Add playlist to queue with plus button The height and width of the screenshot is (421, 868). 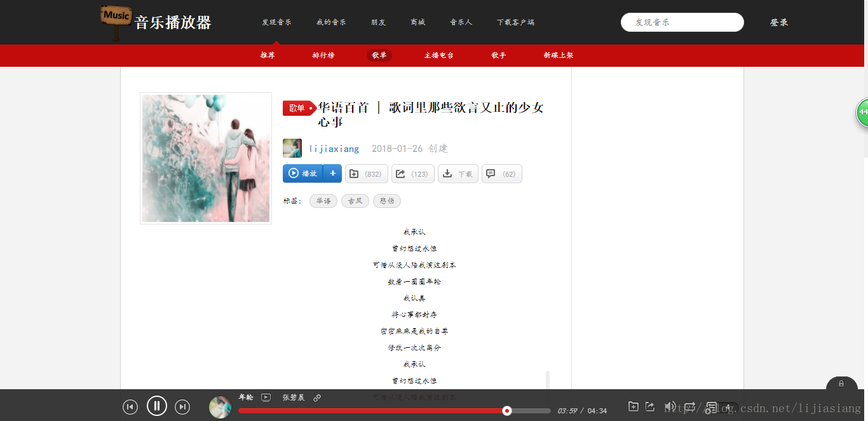332,174
